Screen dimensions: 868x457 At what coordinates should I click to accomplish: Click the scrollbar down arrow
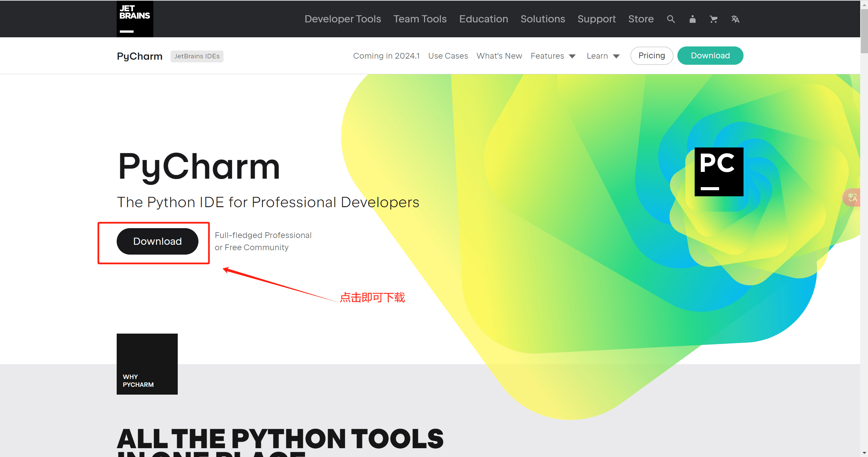pos(864,453)
